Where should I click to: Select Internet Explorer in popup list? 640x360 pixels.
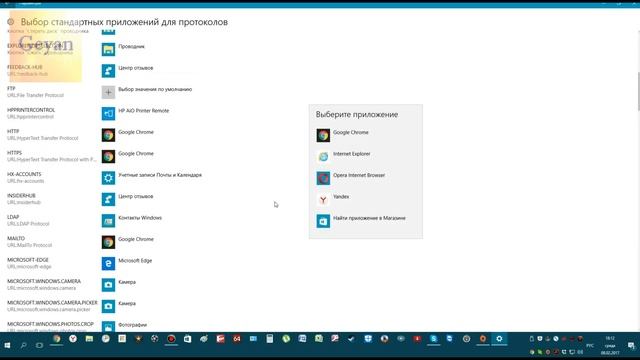[x=351, y=154]
